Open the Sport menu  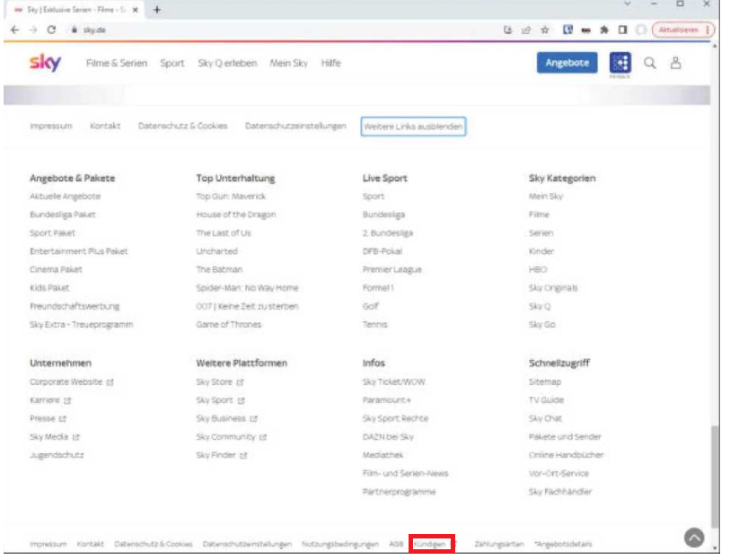[172, 63]
